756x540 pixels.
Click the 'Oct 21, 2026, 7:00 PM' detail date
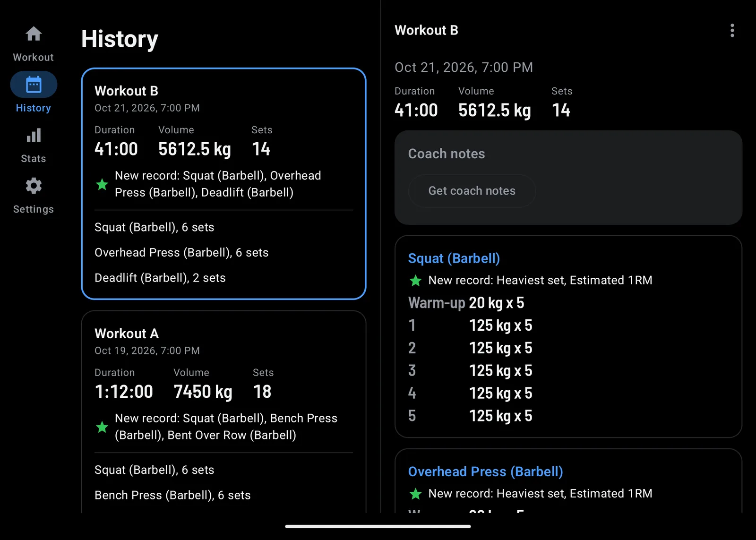pos(464,68)
